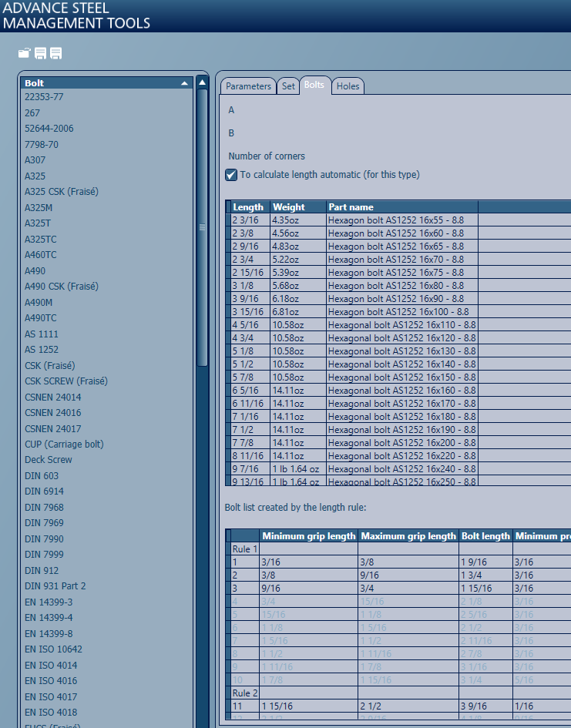This screenshot has height=728, width=571.
Task: Select bolt standard 52644-2006
Action: (x=49, y=129)
